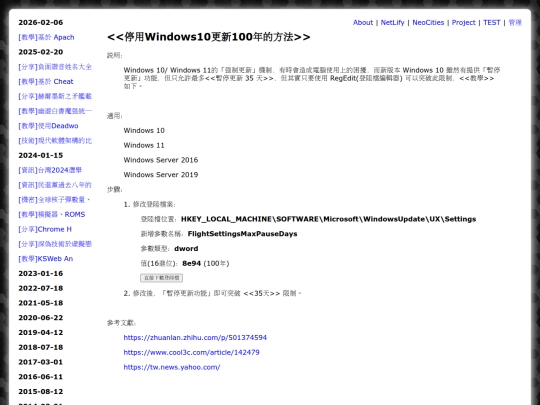
Task: Open the [資訊]民進黨過去八年的 article link
Action: coord(55,185)
